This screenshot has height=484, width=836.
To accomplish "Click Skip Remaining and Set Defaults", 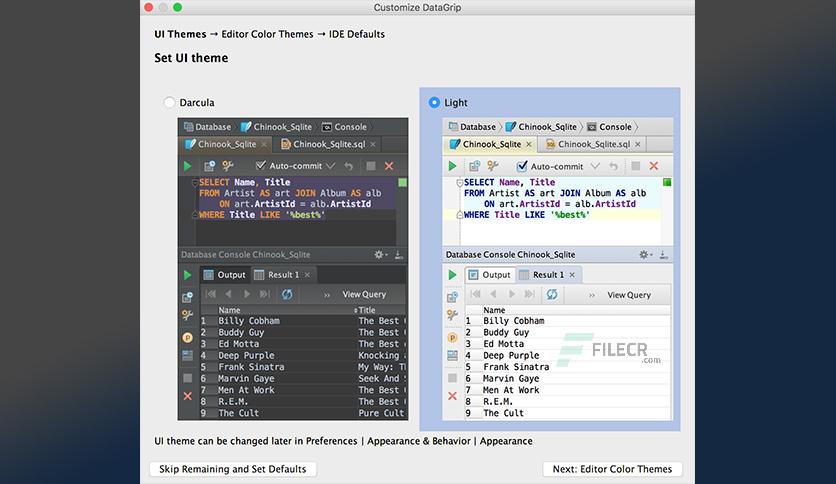I will pos(233,469).
